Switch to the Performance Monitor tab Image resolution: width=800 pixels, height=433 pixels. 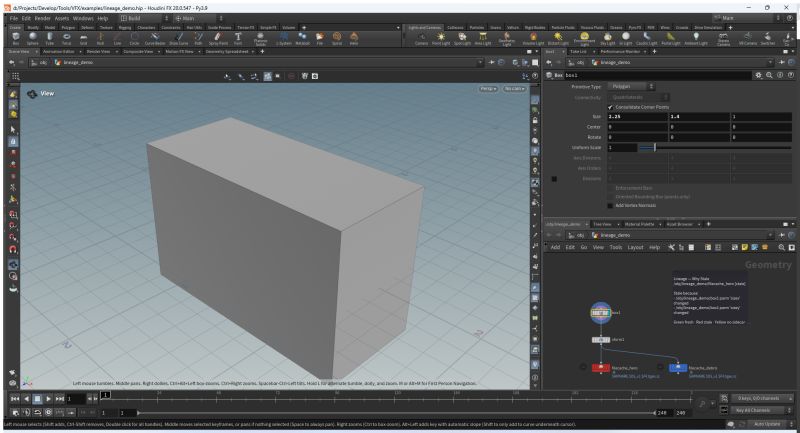pos(620,52)
